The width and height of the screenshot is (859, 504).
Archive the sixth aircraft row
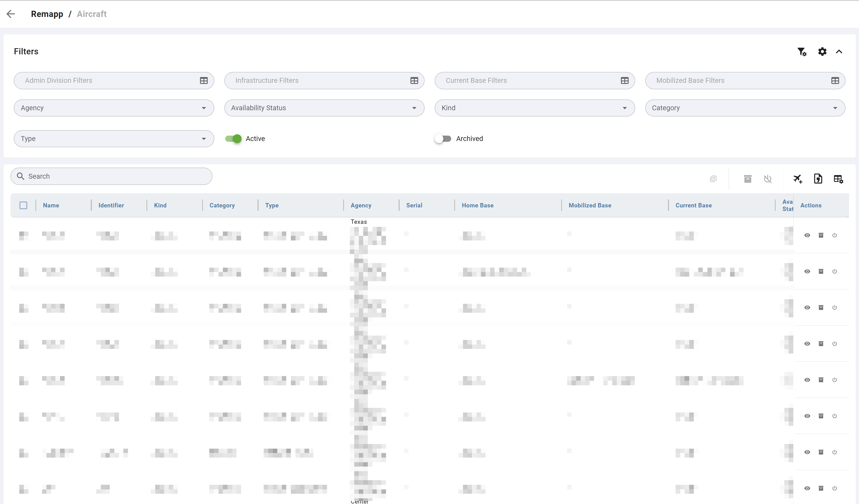coord(821,416)
